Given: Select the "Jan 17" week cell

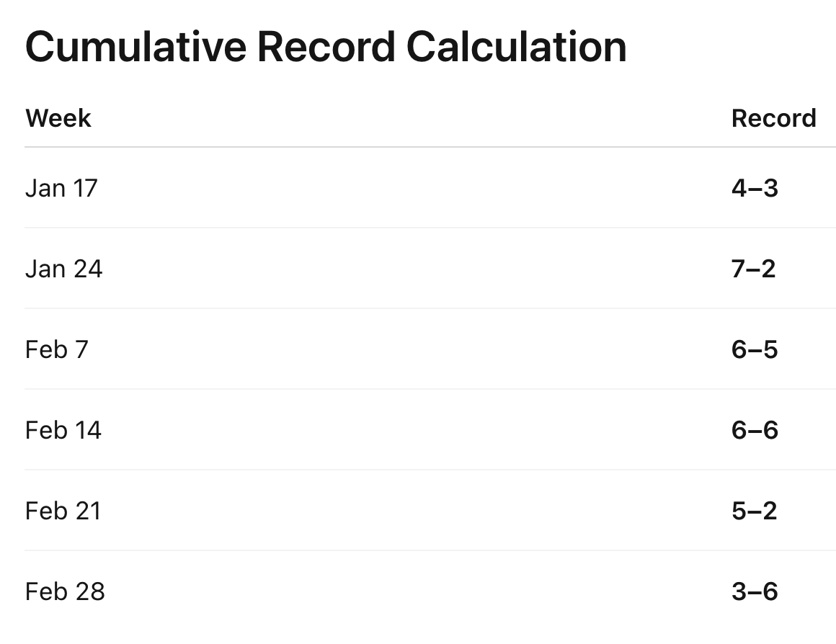Looking at the screenshot, I should 61,188.
